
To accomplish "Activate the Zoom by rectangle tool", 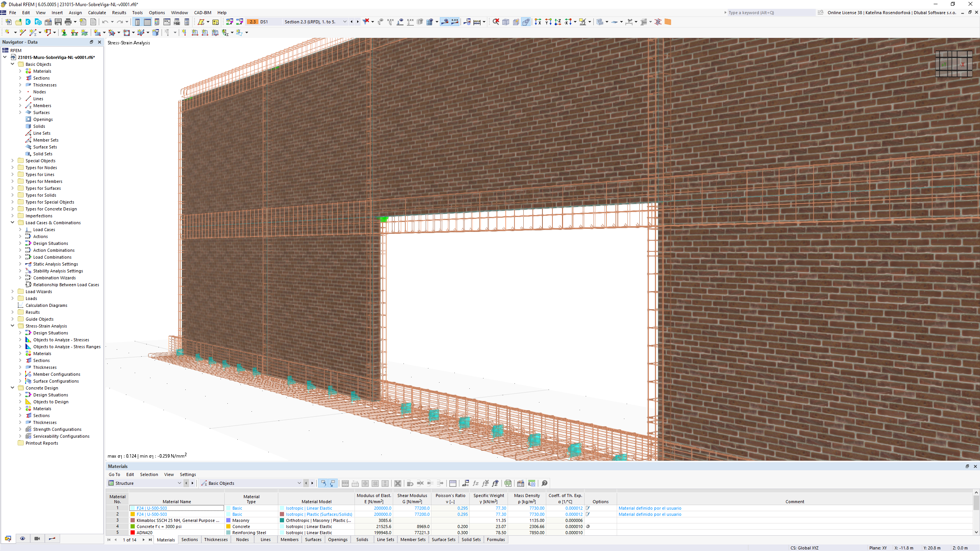I will 496,22.
